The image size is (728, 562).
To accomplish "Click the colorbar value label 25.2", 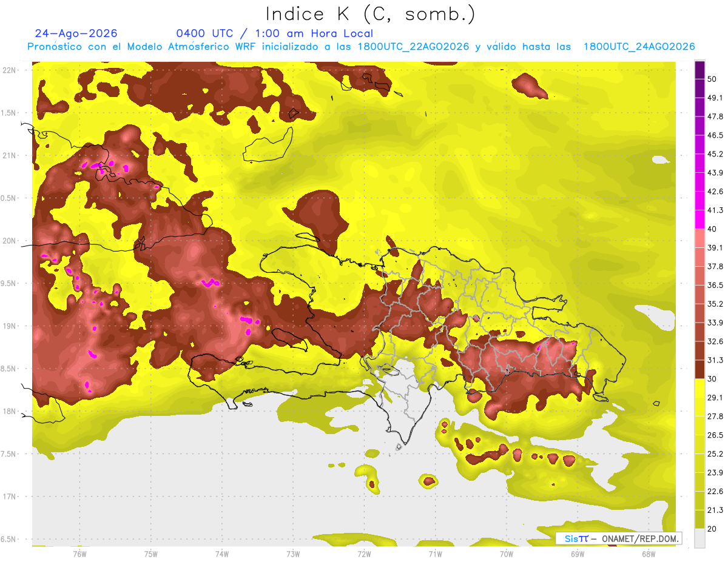I will pyautogui.click(x=715, y=453).
